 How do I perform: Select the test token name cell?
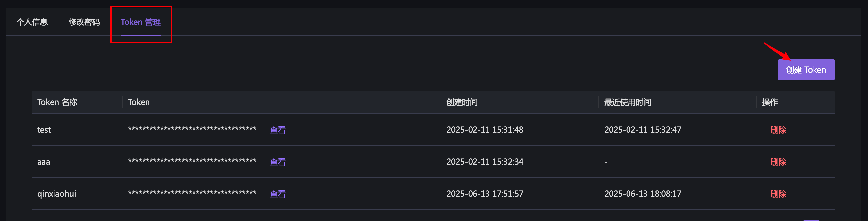(x=44, y=130)
